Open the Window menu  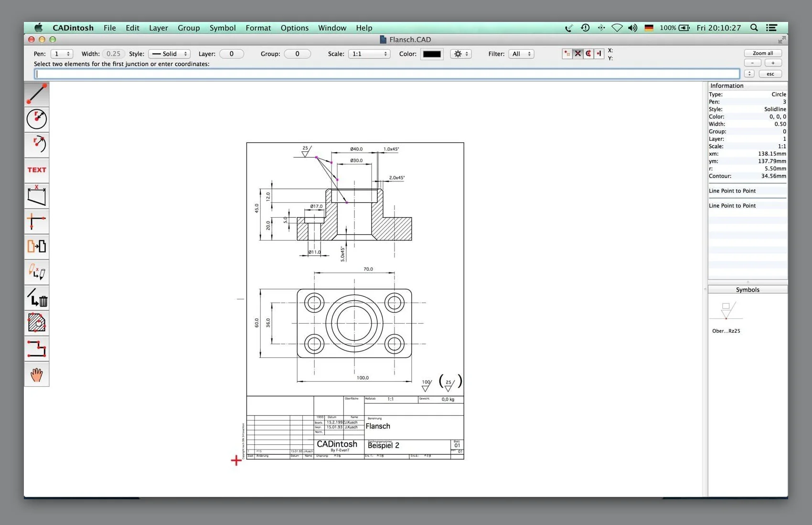point(332,28)
